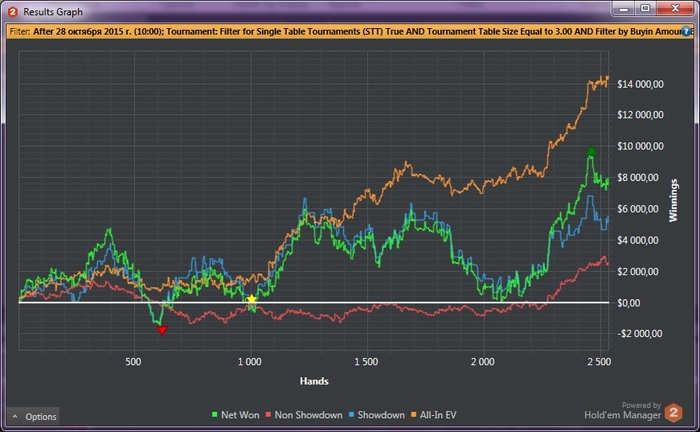Close the Results Graph window
Screen dimensions: 700x432
point(675,8)
